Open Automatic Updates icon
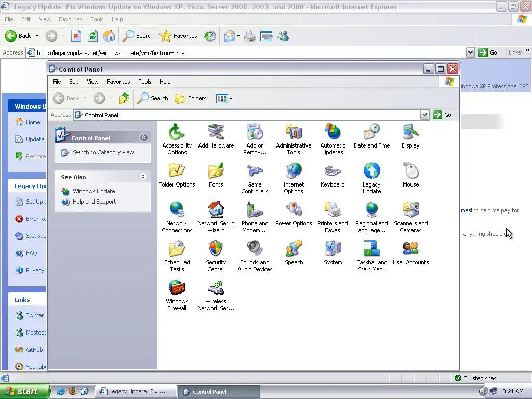 [x=332, y=139]
